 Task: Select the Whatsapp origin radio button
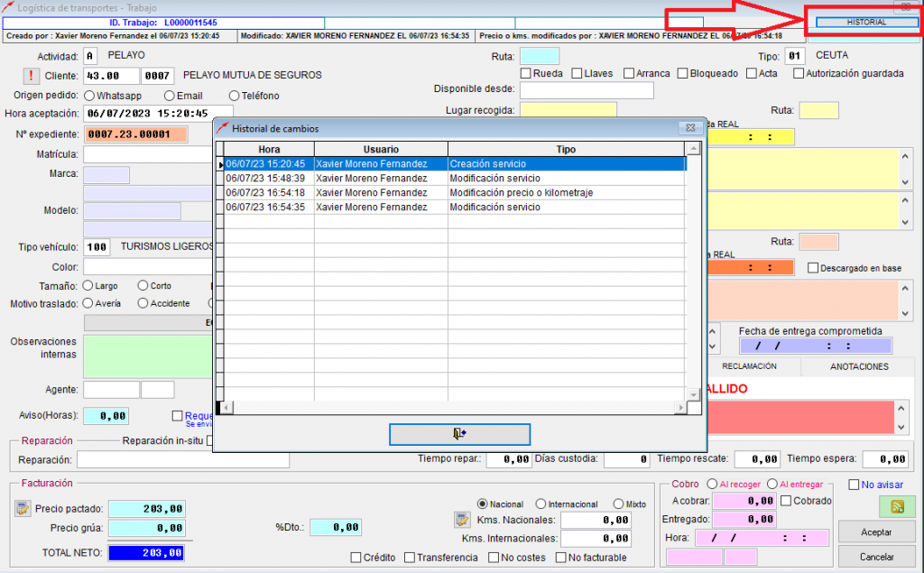pyautogui.click(x=89, y=96)
